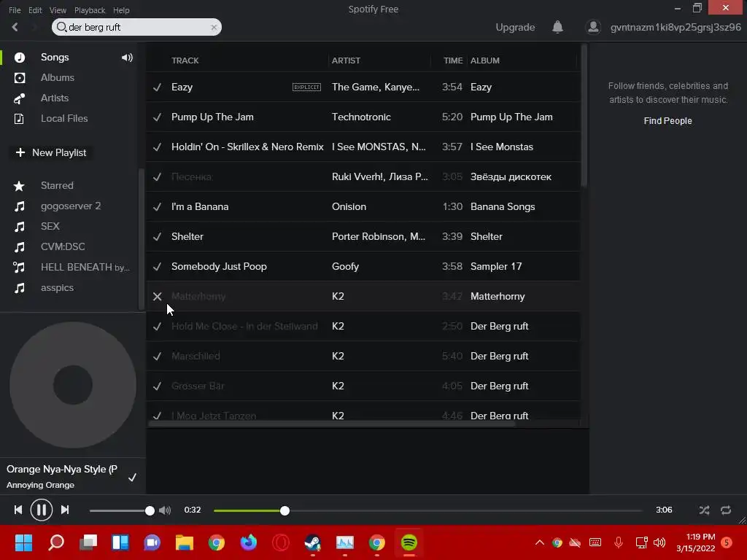Open the CVM:DSC playlist
The image size is (747, 560).
pyautogui.click(x=63, y=246)
